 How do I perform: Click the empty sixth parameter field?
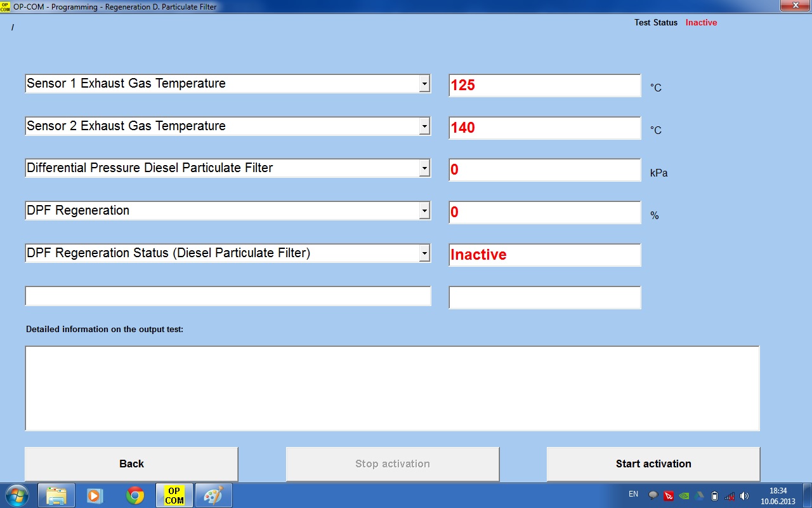[x=228, y=297]
